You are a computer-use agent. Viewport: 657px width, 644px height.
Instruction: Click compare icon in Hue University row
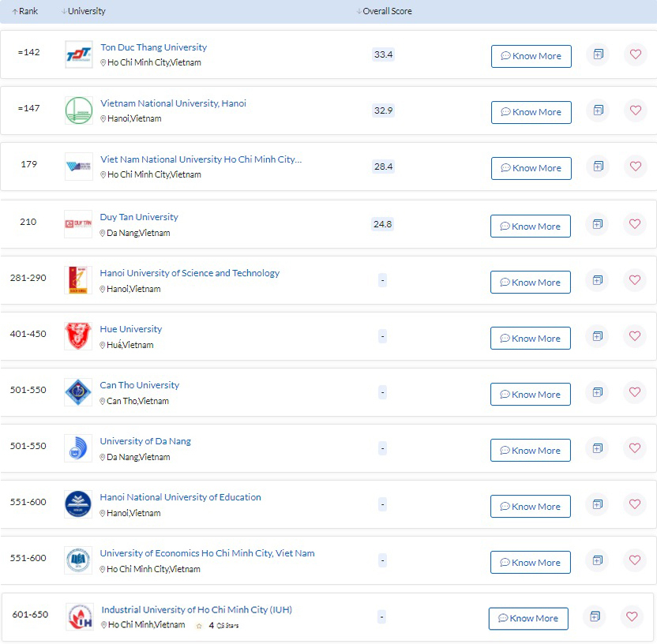tap(598, 336)
